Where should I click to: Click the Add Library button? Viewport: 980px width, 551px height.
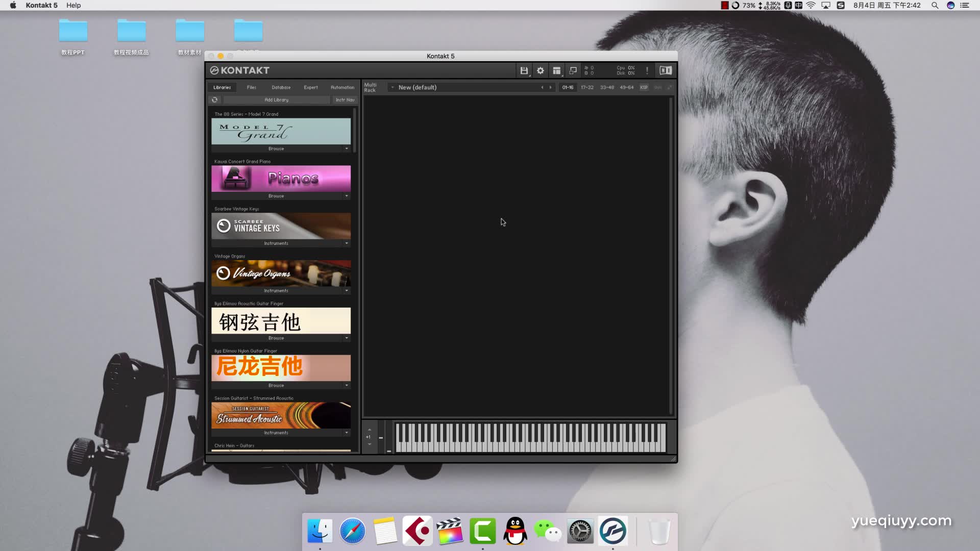[276, 100]
